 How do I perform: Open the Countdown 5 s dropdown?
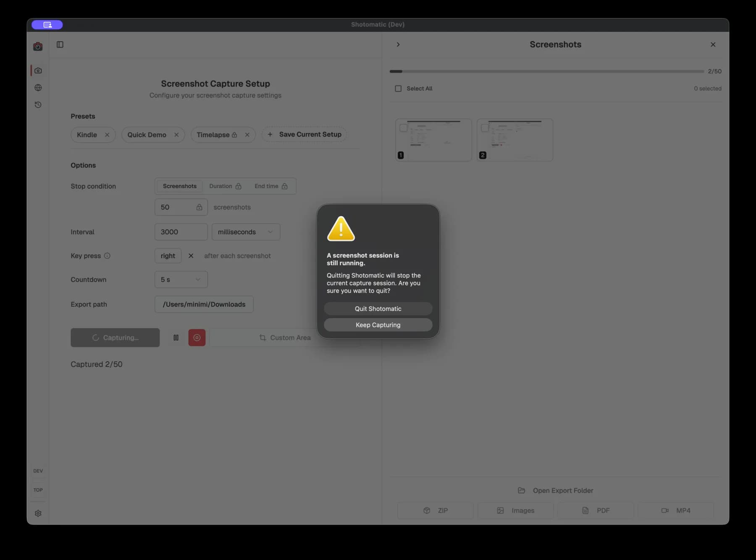click(x=181, y=280)
